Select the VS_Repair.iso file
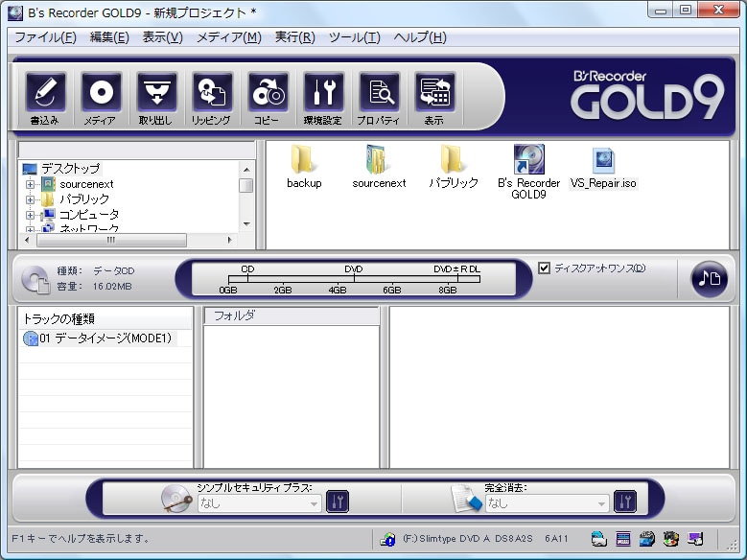Viewport: 747px width, 560px height. click(603, 165)
